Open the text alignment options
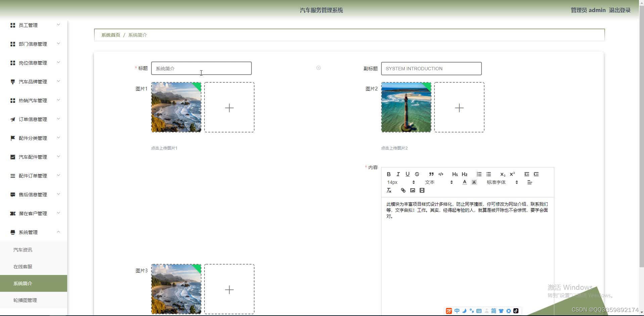 (x=530, y=182)
